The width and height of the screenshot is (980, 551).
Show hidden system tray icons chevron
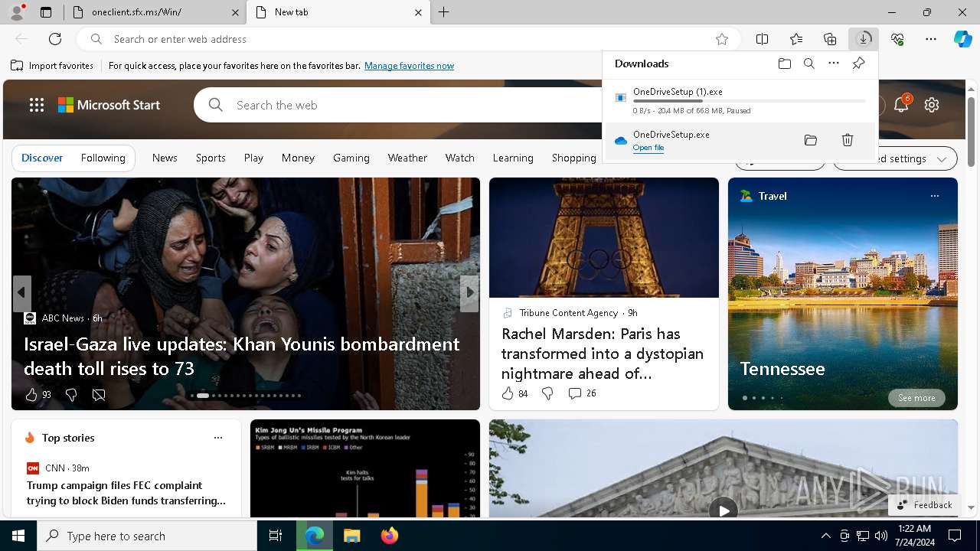pos(825,536)
